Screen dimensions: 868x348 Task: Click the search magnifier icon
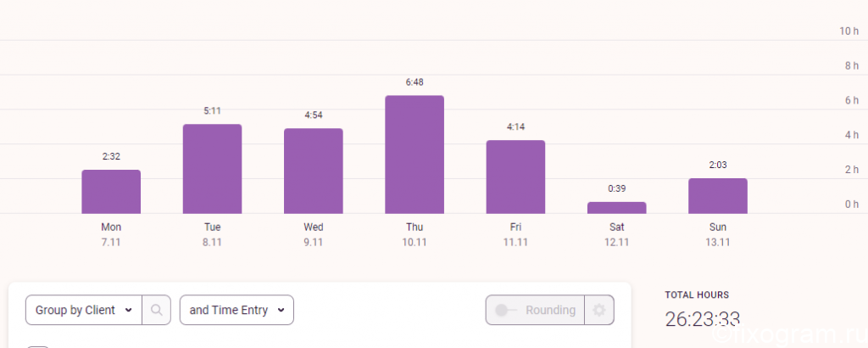pos(157,310)
